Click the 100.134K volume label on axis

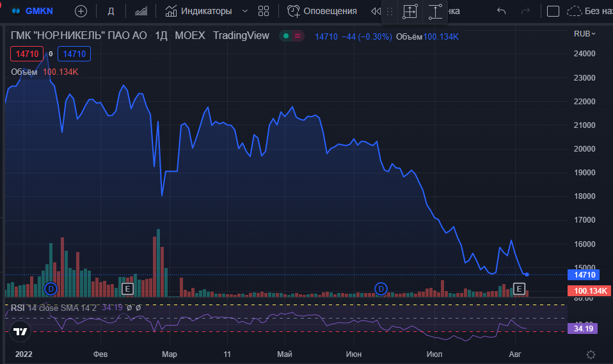(x=589, y=290)
